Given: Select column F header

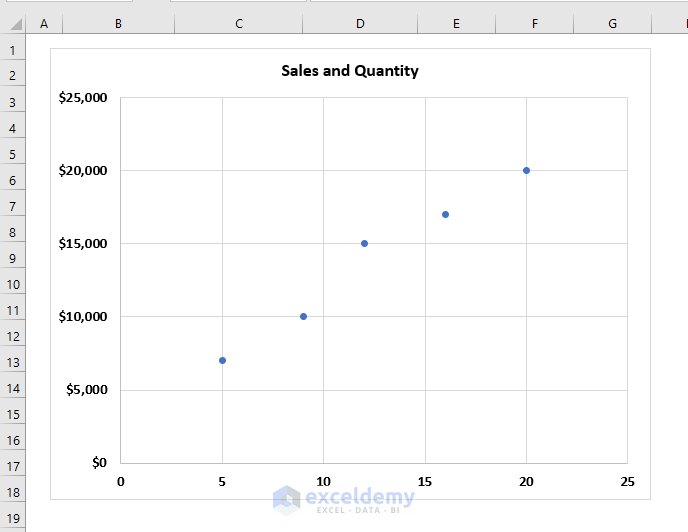Looking at the screenshot, I should point(534,24).
